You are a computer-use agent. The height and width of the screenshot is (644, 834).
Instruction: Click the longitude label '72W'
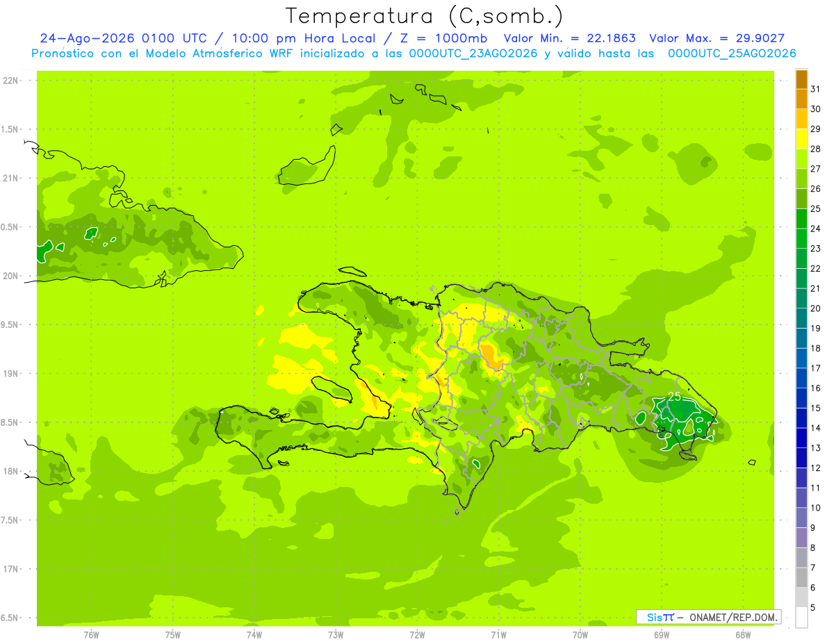coord(417,635)
